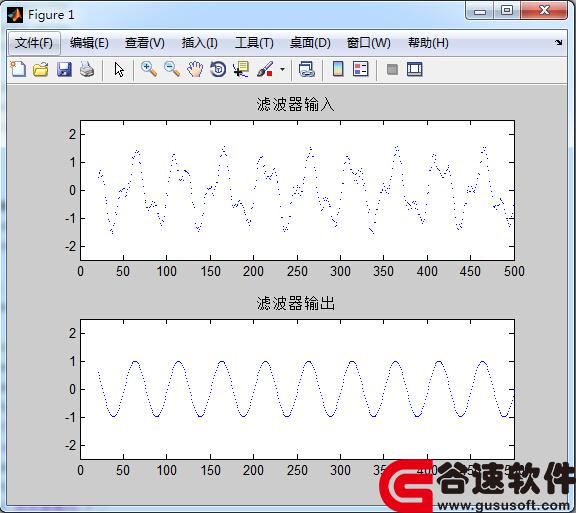
Task: Toggle the Brush data tool
Action: click(265, 69)
